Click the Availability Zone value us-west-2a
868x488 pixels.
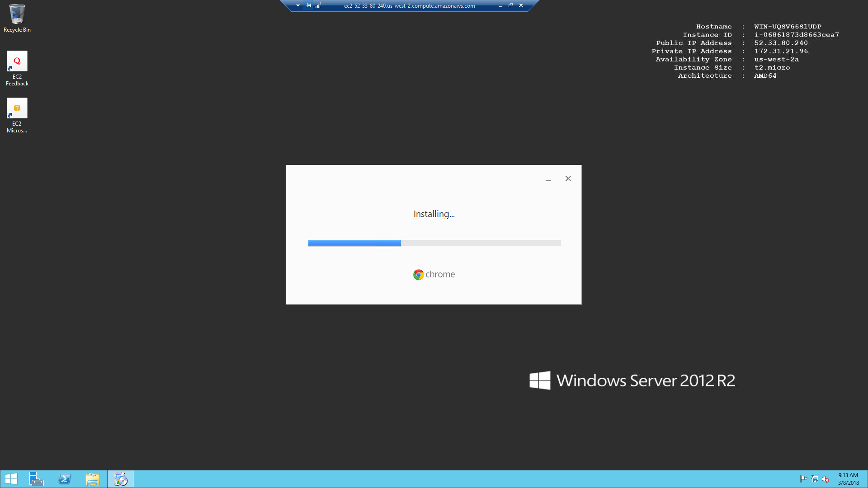(x=776, y=59)
